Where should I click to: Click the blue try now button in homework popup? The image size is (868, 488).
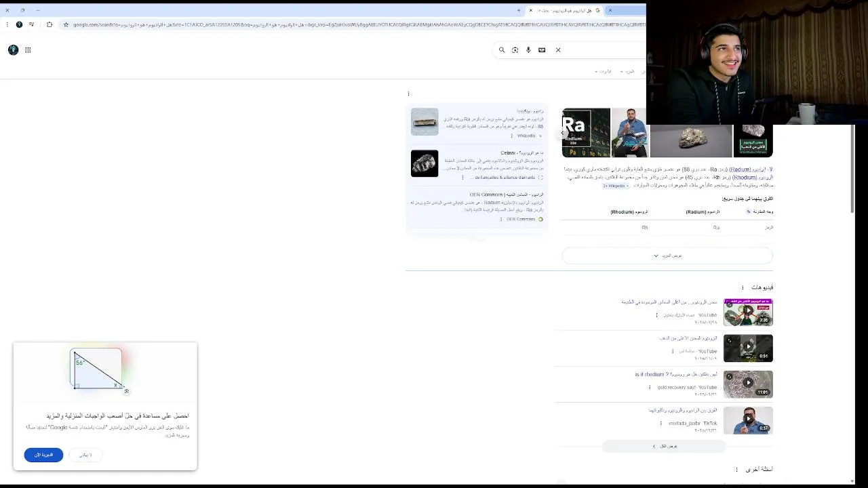coord(43,455)
